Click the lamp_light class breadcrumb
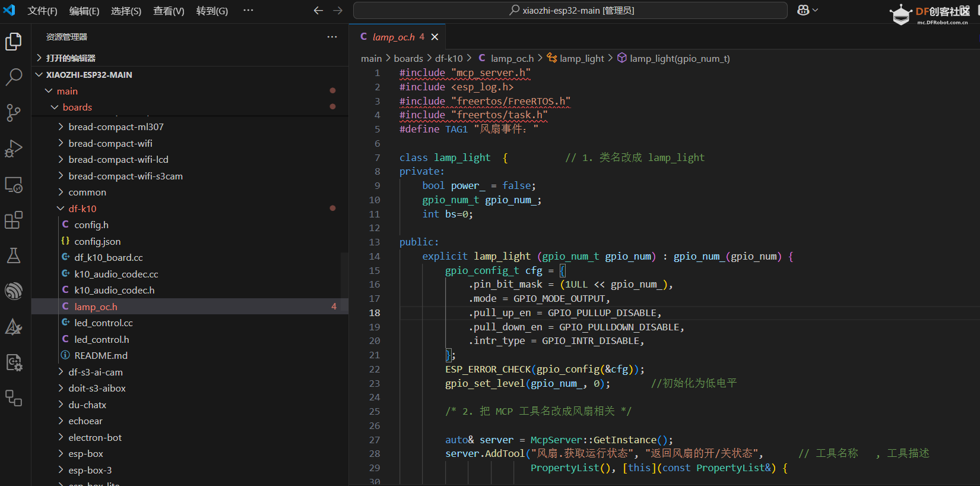 pyautogui.click(x=576, y=58)
